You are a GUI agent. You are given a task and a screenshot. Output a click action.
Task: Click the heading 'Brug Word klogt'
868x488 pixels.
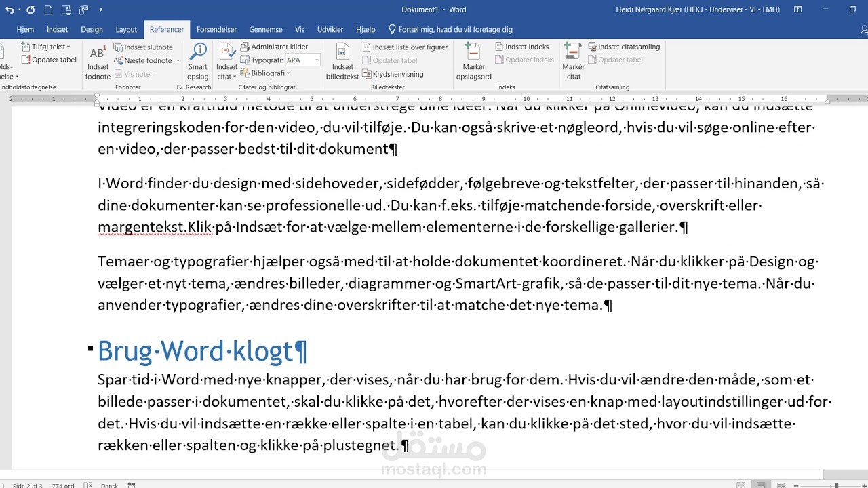[195, 351]
